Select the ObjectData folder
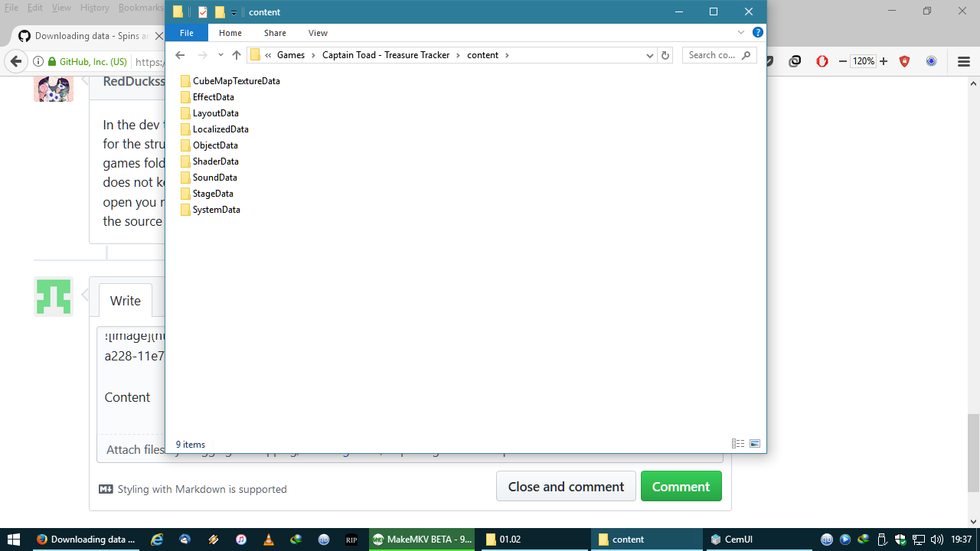This screenshot has height=551, width=980. pyautogui.click(x=209, y=145)
